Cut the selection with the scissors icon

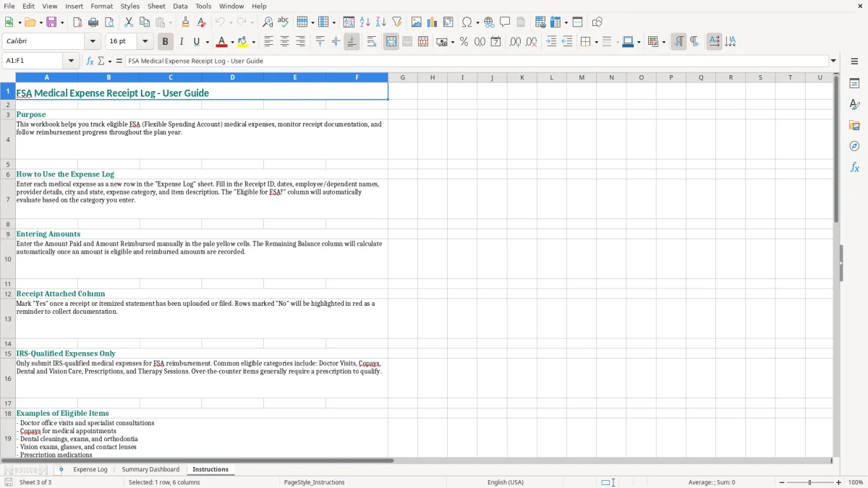pyautogui.click(x=129, y=22)
